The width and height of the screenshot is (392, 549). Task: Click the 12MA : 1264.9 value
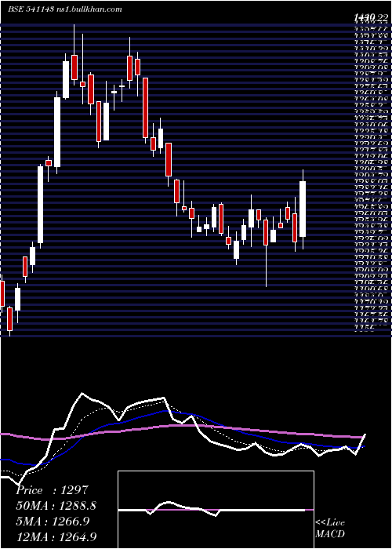point(56,536)
